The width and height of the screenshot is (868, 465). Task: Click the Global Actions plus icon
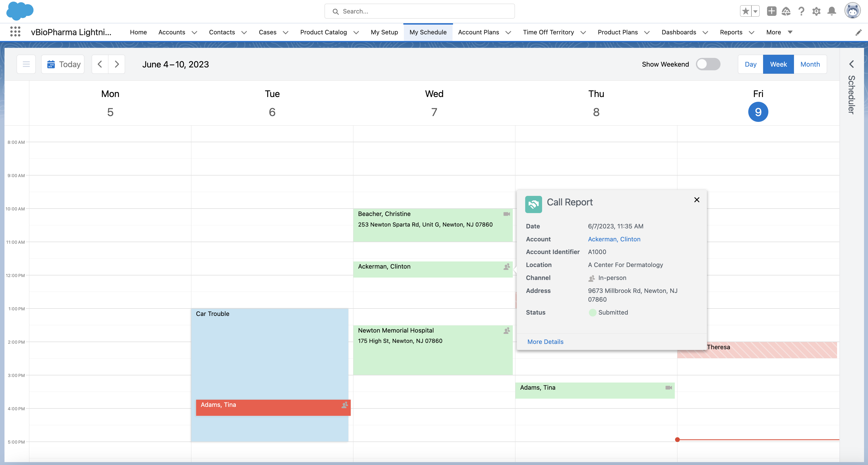(771, 11)
